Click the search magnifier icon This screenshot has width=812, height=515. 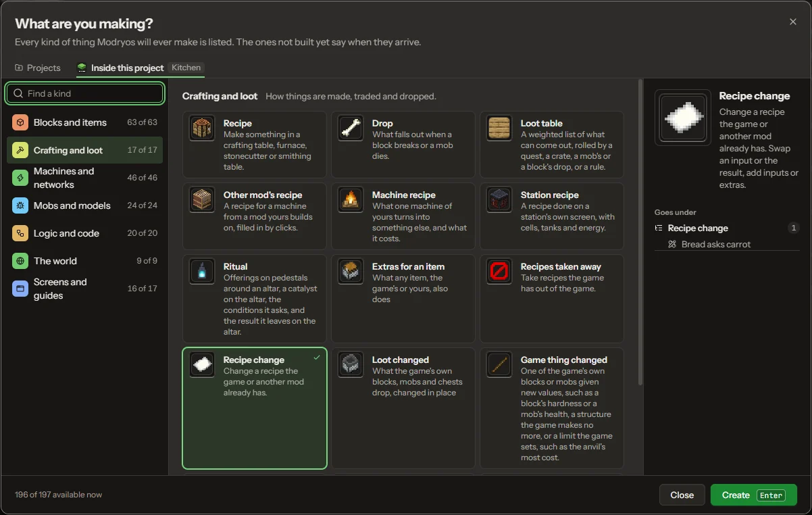click(19, 93)
